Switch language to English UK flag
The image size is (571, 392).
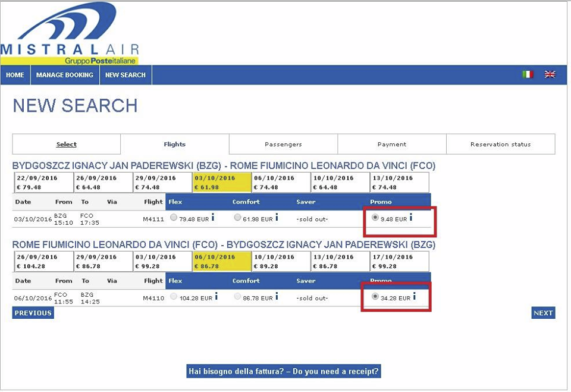pyautogui.click(x=550, y=74)
